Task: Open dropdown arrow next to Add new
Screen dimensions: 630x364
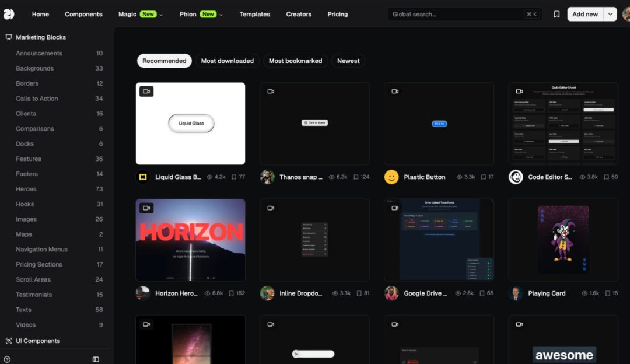Action: click(610, 14)
